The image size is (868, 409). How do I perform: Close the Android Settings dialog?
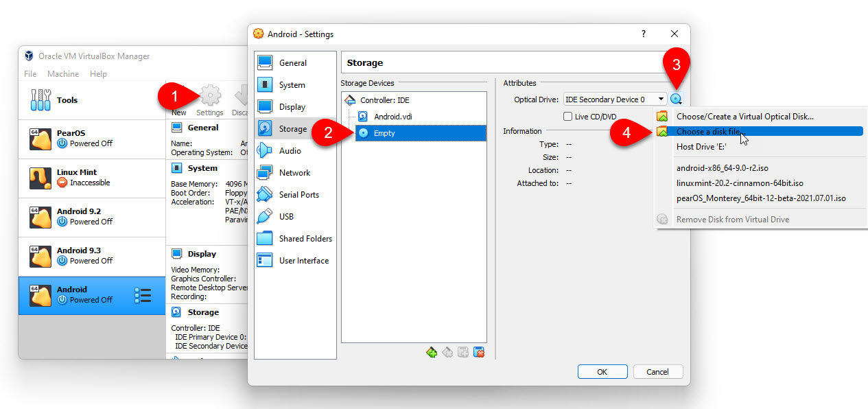(x=675, y=34)
